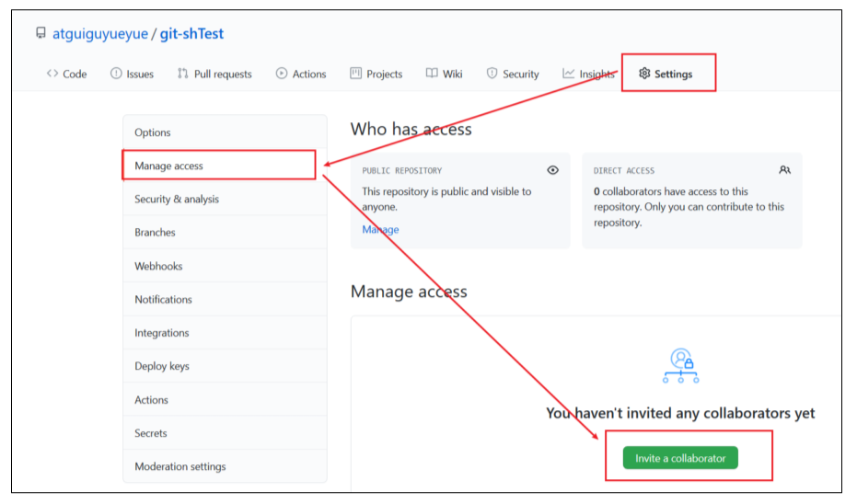
Task: Open Branches settings
Action: [226, 232]
